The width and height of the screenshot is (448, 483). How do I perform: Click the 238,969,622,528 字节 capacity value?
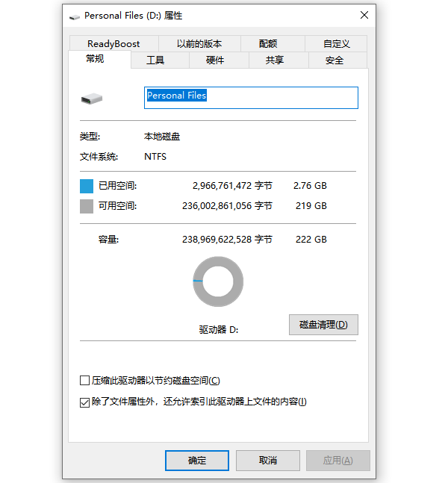click(x=227, y=240)
